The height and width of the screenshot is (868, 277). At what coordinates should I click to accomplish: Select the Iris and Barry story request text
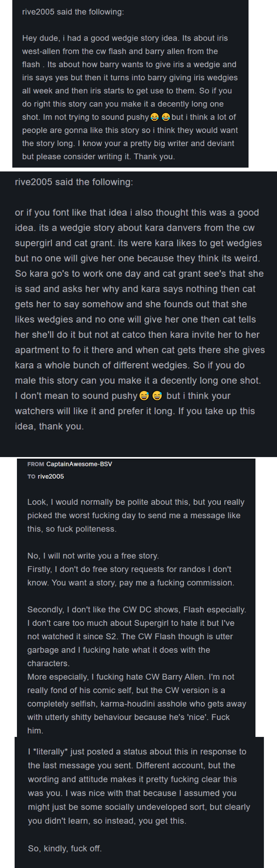(130, 97)
